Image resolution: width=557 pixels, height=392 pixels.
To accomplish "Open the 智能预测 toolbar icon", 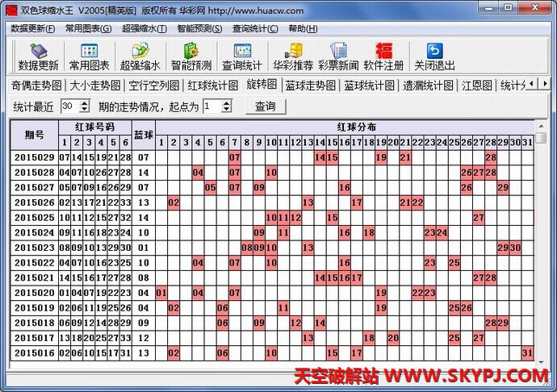I will [x=191, y=56].
